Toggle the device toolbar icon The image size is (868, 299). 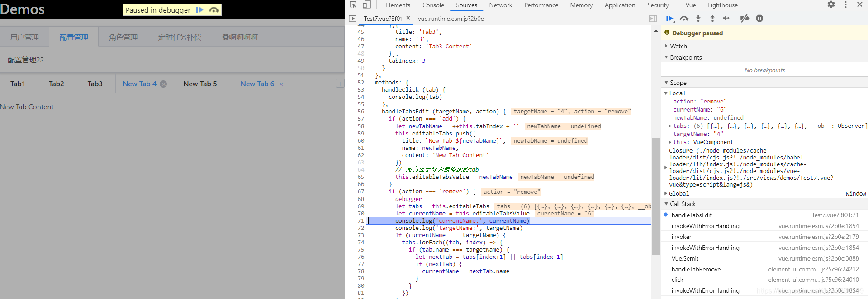pos(367,5)
